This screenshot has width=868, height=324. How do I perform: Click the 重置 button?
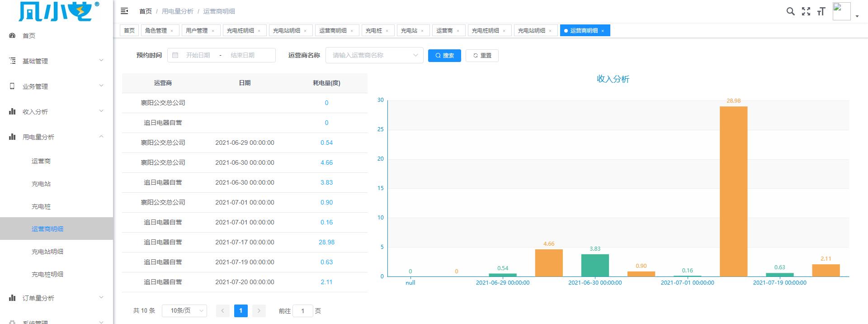coord(482,55)
